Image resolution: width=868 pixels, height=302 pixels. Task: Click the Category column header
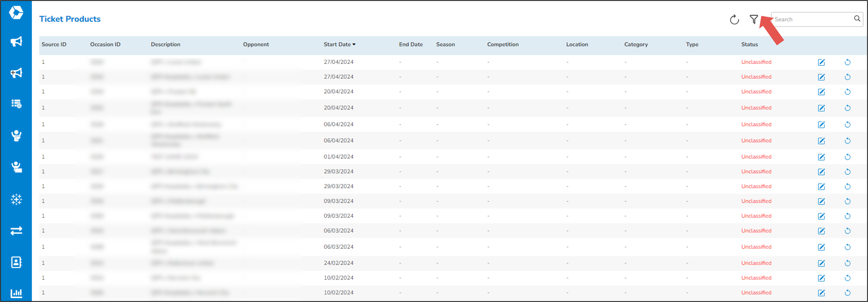[x=636, y=44]
